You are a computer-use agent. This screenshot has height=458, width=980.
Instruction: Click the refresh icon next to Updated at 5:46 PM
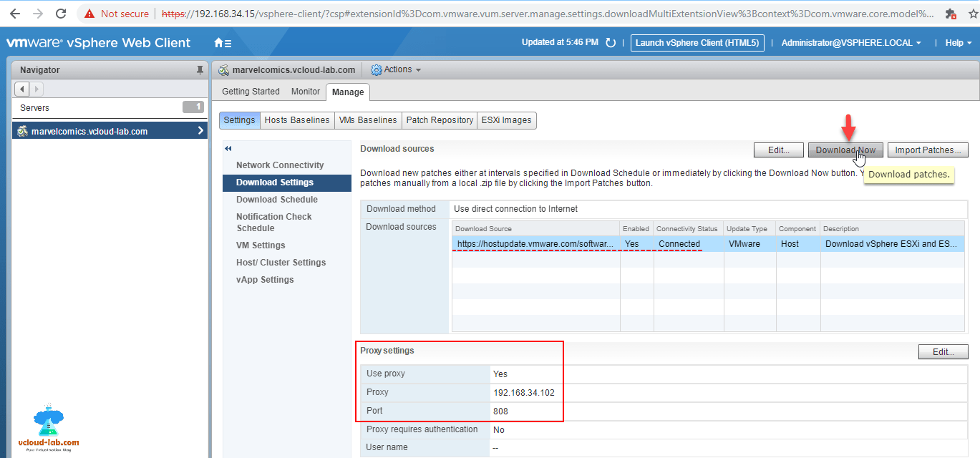click(x=609, y=42)
